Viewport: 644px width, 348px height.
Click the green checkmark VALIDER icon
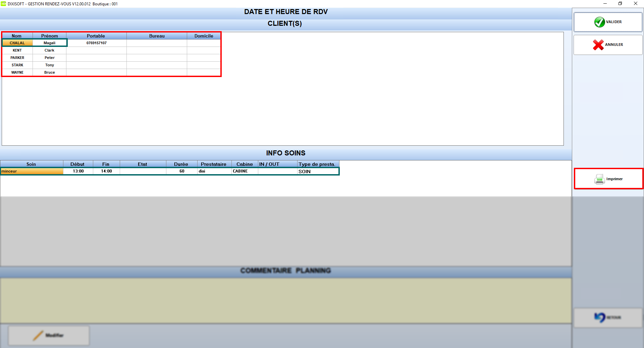[x=599, y=22]
